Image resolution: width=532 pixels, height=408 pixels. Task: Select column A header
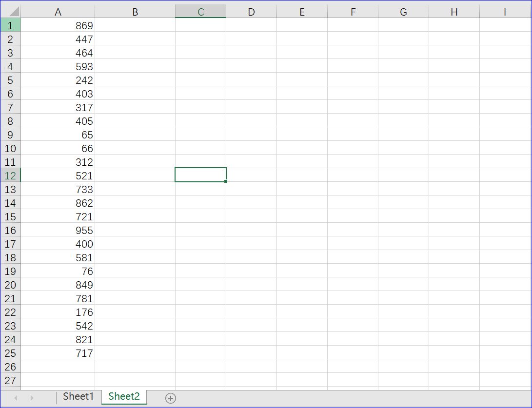click(58, 12)
